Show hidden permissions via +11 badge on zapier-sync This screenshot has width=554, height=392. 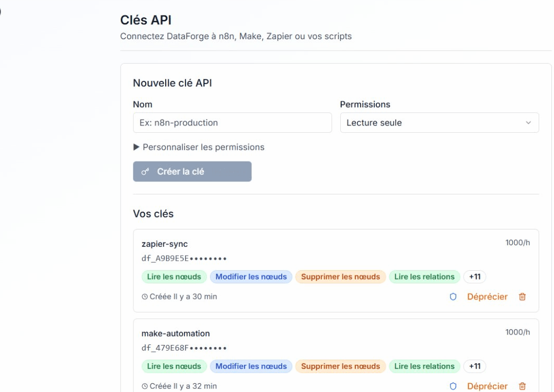click(474, 277)
